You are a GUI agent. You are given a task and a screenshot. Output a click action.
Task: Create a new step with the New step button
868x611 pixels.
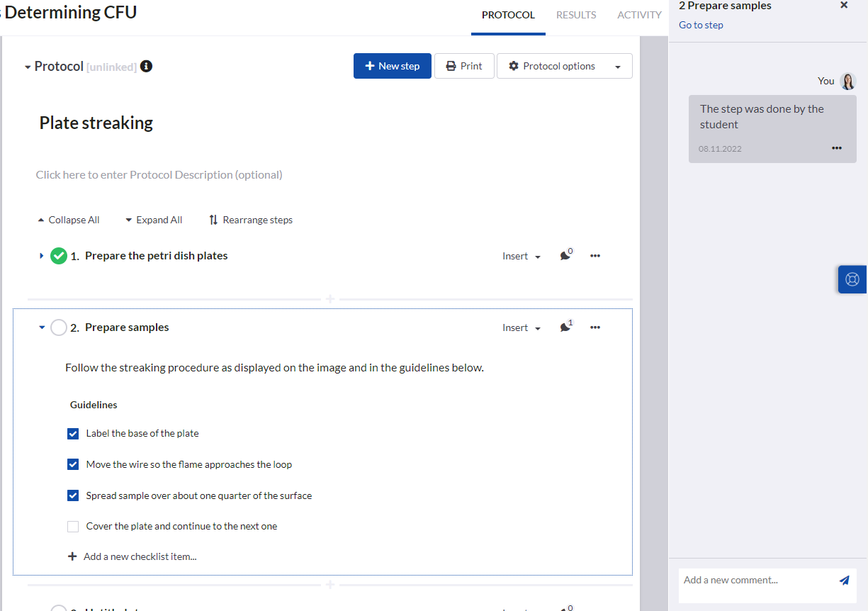(392, 65)
